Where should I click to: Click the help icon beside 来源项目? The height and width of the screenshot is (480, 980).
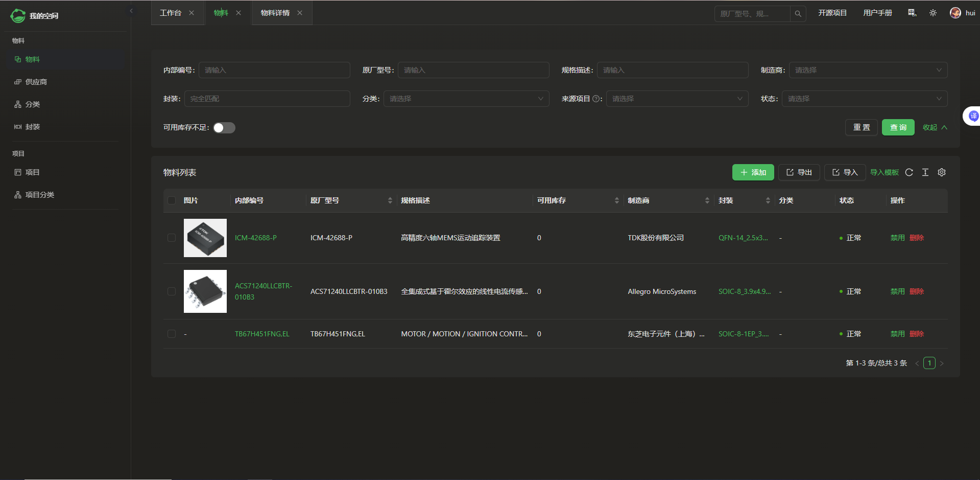pyautogui.click(x=595, y=99)
